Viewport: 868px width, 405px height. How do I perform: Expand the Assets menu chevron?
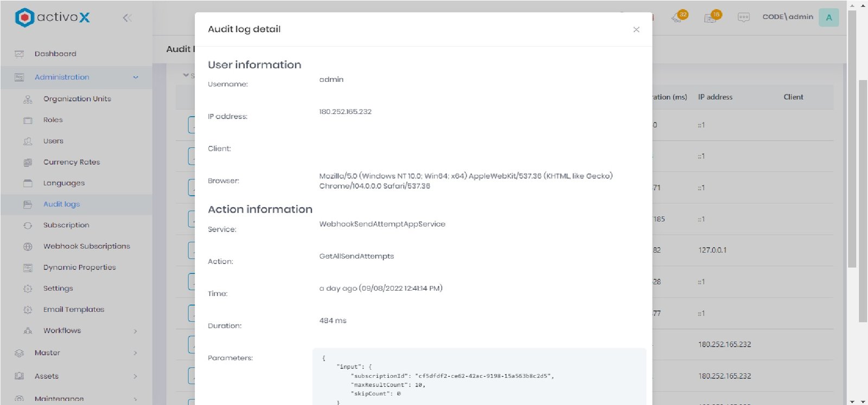[x=135, y=376]
